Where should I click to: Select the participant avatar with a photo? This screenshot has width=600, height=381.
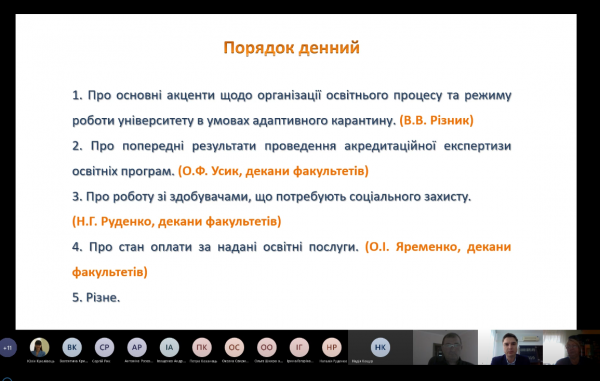39,347
